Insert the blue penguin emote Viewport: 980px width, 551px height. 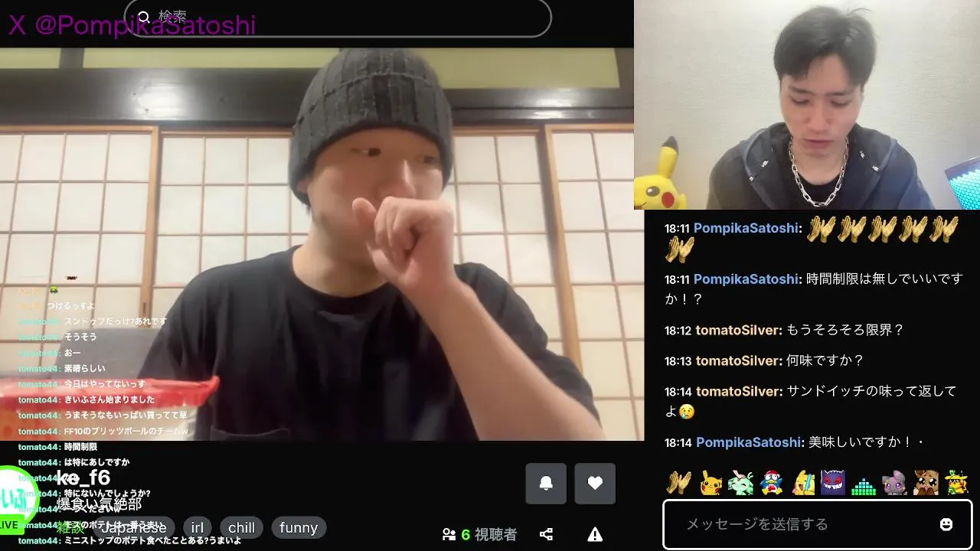click(772, 482)
